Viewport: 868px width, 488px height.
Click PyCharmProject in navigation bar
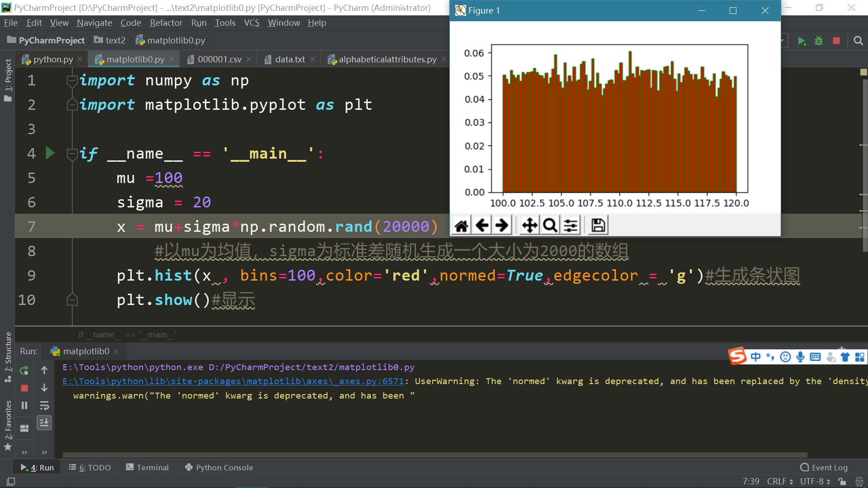[x=46, y=40]
